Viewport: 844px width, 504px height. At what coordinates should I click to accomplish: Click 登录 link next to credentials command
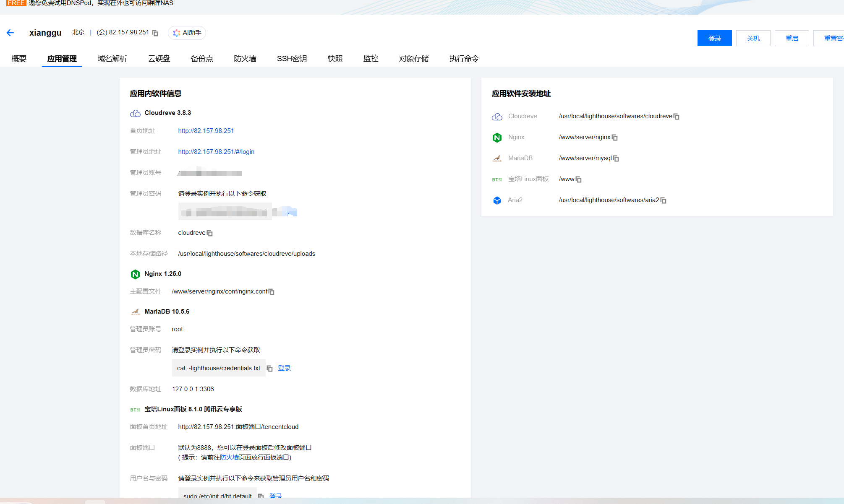(x=284, y=368)
